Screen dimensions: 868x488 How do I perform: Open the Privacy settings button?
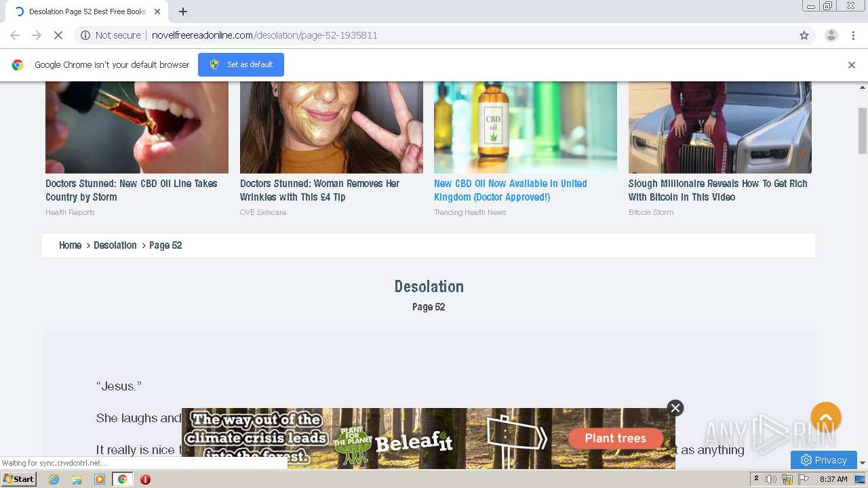pos(824,460)
